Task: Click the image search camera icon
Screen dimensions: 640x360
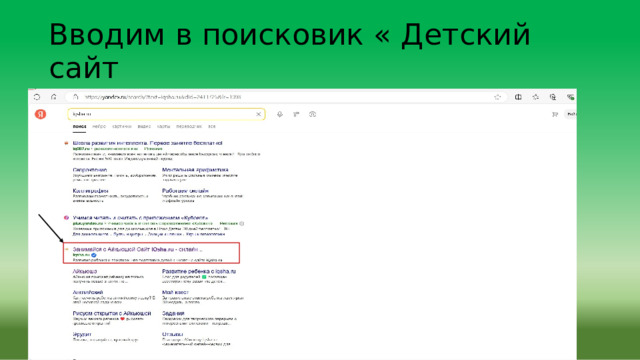Action: coord(312,114)
